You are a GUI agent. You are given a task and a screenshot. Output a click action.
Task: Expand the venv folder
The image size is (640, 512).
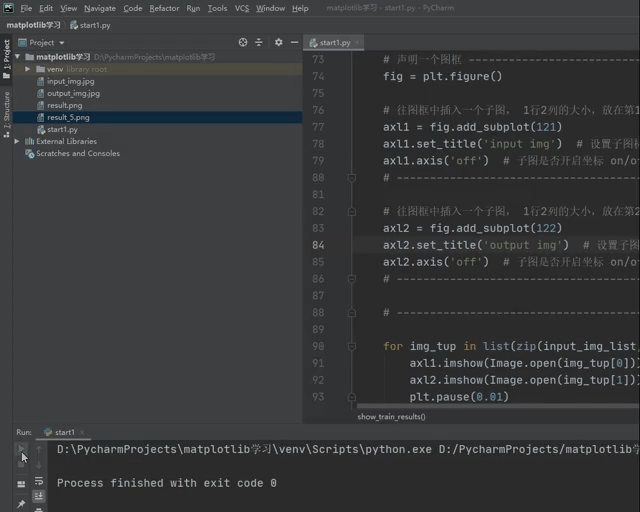27,69
